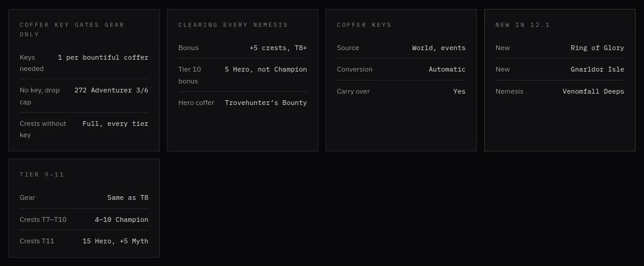Select the 'Crests without key' row
The width and height of the screenshot is (644, 266).
pyautogui.click(x=84, y=129)
